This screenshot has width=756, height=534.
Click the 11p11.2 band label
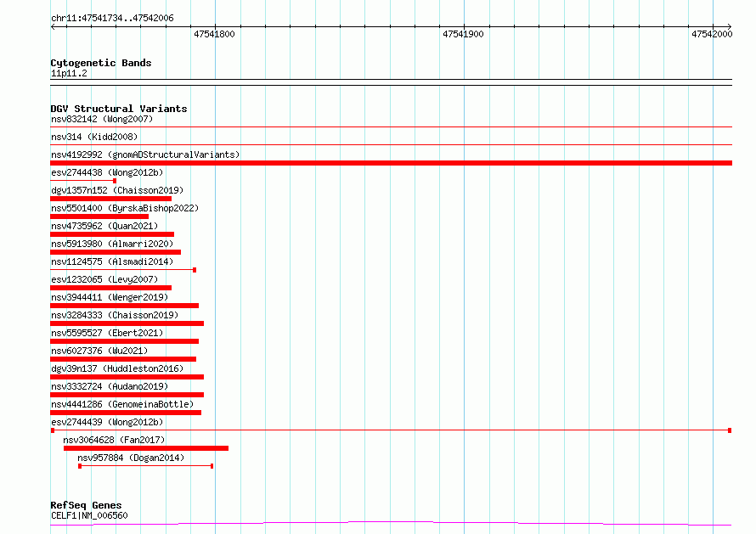[69, 73]
